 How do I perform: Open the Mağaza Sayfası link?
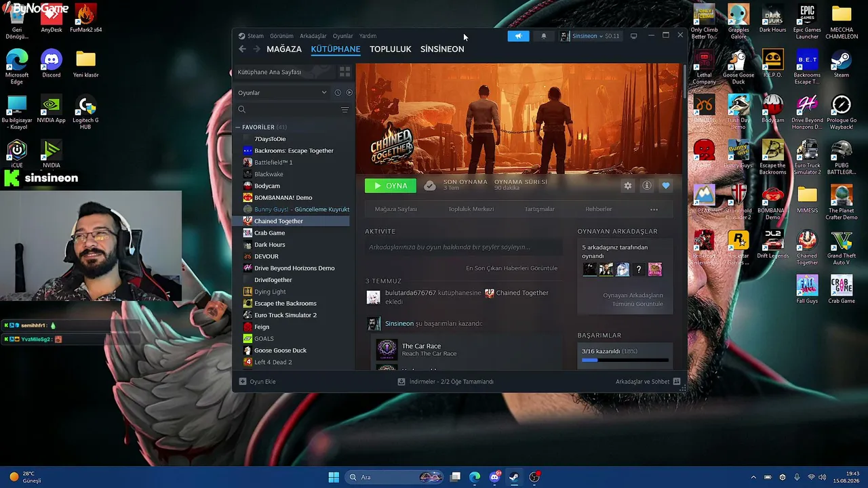396,209
